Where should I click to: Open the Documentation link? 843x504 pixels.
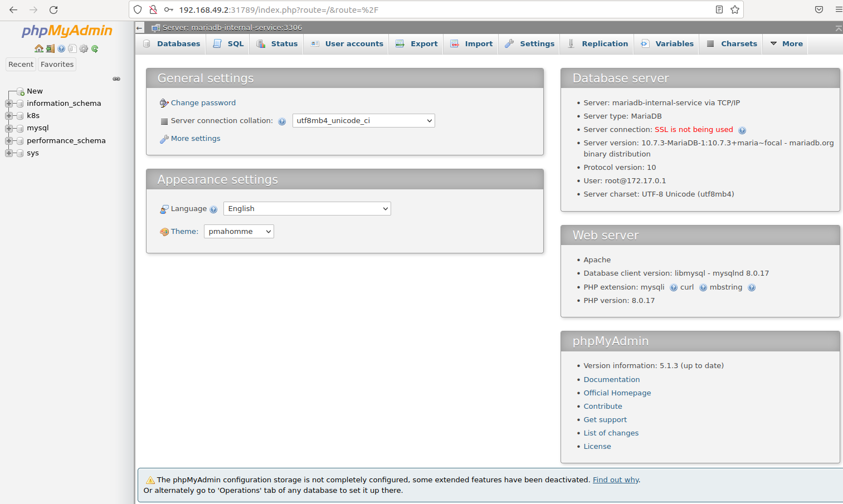coord(612,380)
